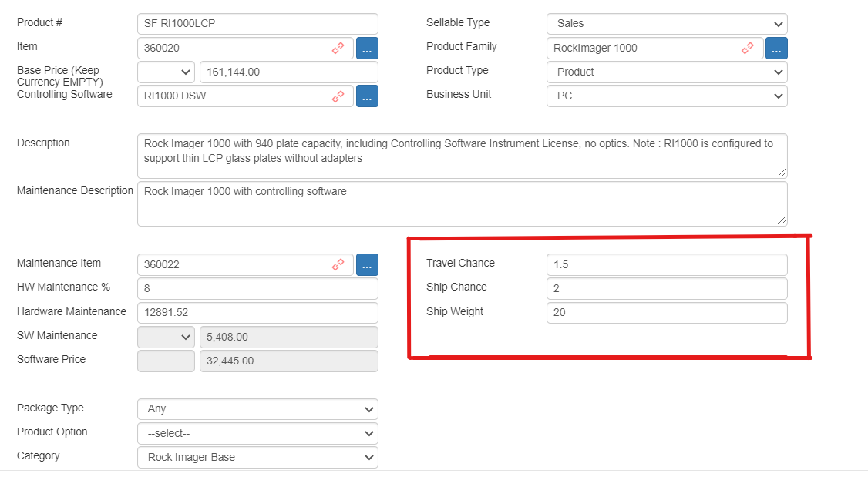Click the Software Price currency box

point(166,361)
